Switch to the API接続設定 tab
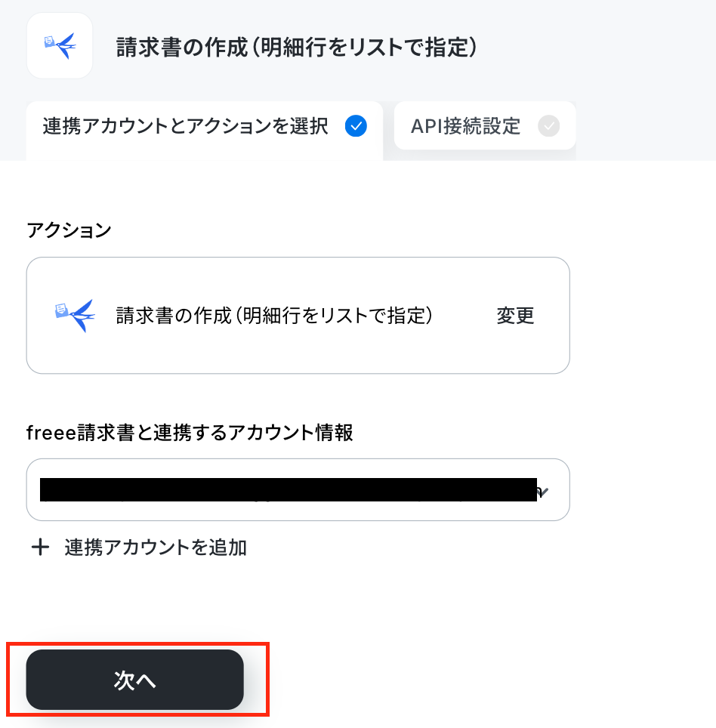The image size is (716, 728). pyautogui.click(x=485, y=126)
